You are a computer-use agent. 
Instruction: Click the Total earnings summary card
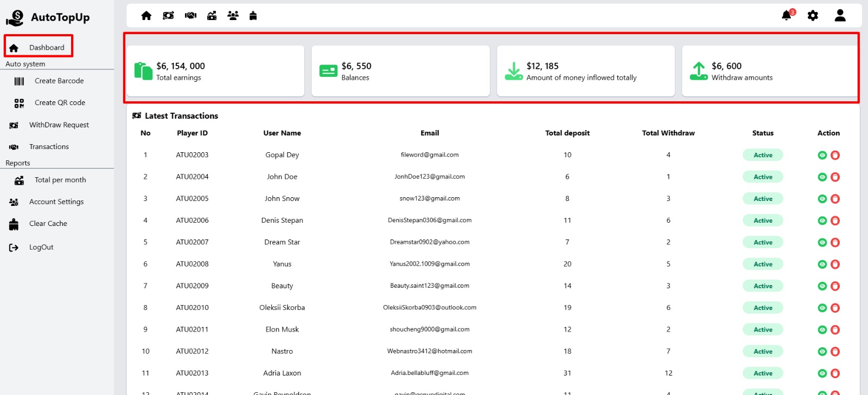215,71
